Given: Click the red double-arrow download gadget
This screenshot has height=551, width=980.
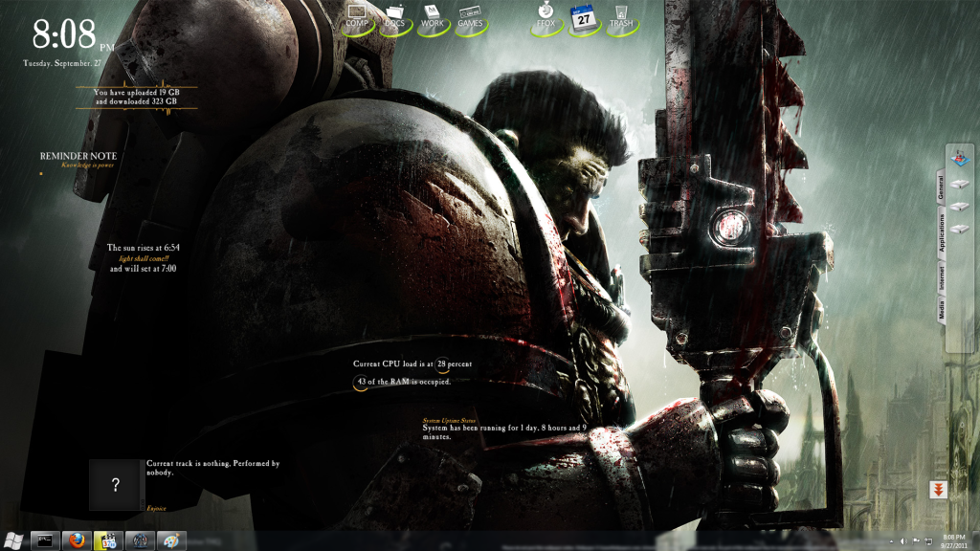Looking at the screenshot, I should point(938,489).
